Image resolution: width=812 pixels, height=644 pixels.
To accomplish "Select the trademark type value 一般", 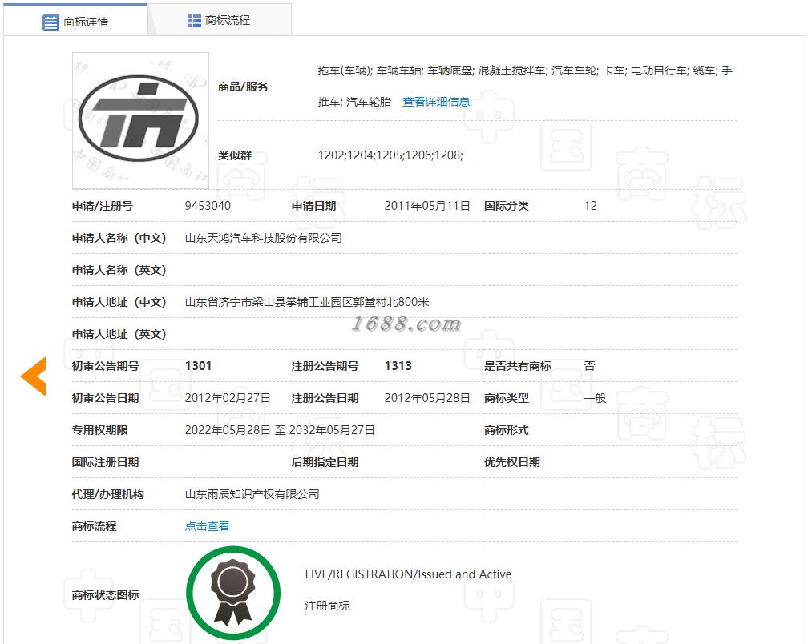I will coord(595,398).
